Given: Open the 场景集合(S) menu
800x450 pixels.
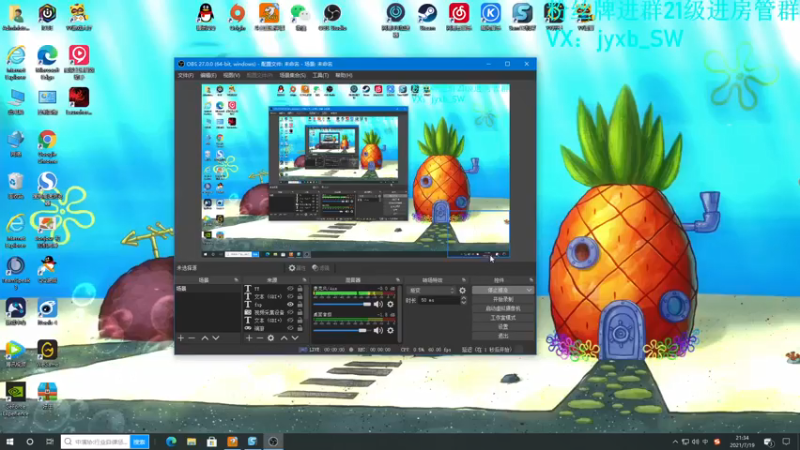Looking at the screenshot, I should [x=293, y=75].
